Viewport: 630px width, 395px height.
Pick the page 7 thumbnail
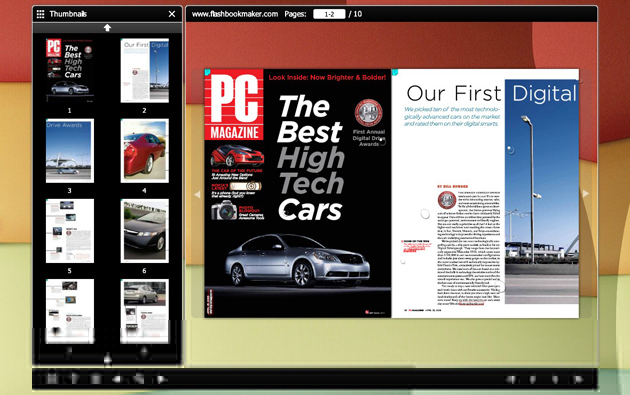tap(70, 311)
